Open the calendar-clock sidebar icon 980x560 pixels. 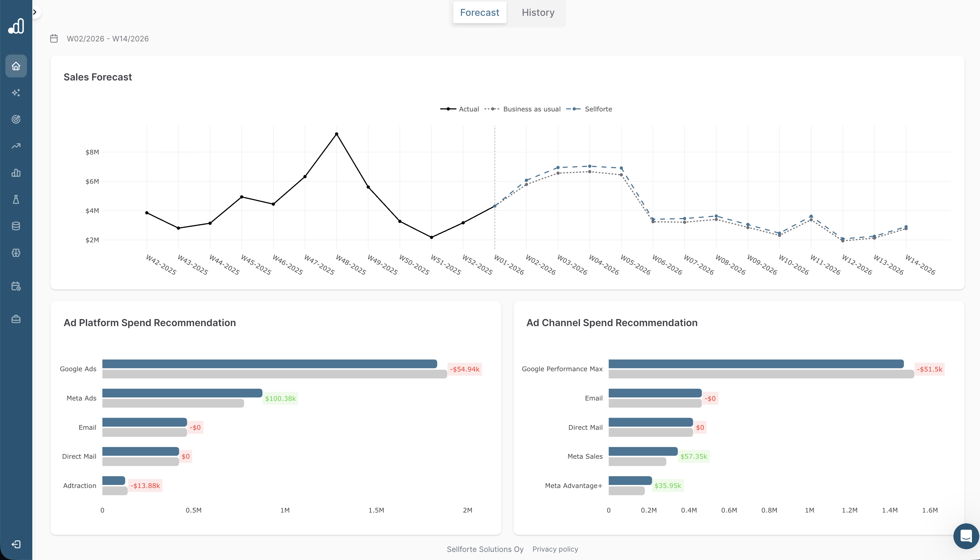click(16, 286)
